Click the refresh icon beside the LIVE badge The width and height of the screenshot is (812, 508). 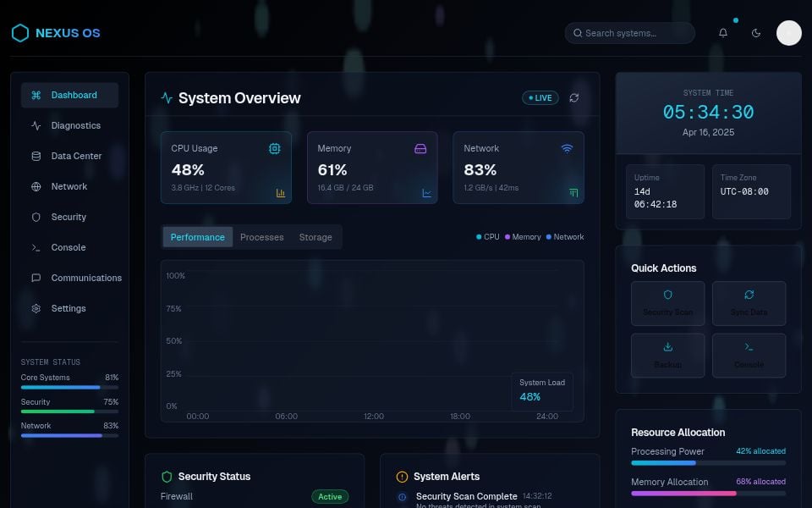[x=574, y=97]
